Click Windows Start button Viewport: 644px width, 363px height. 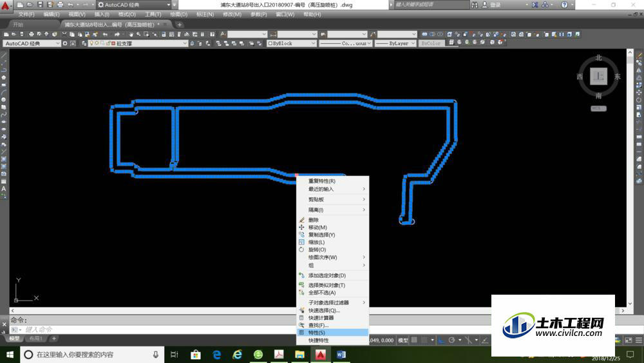pyautogui.click(x=10, y=355)
